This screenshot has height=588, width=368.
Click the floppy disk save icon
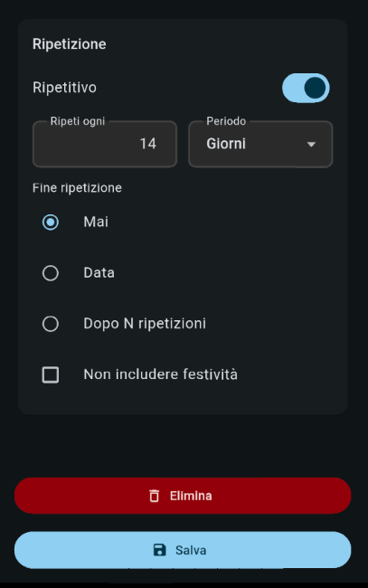(x=160, y=550)
